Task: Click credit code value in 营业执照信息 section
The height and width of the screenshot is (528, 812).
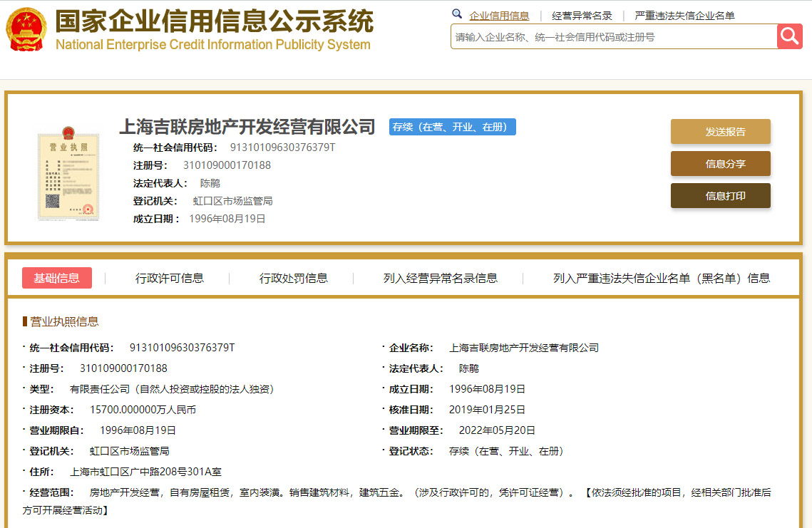Action: click(182, 348)
